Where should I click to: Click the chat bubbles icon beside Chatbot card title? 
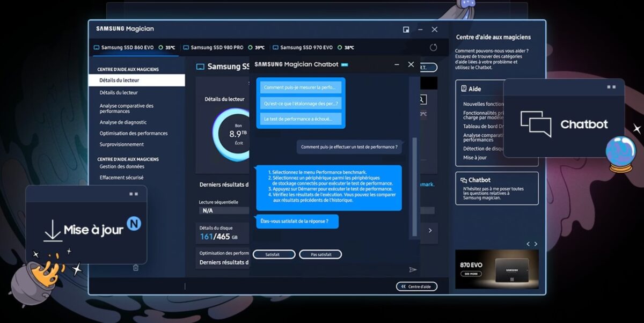click(x=463, y=180)
